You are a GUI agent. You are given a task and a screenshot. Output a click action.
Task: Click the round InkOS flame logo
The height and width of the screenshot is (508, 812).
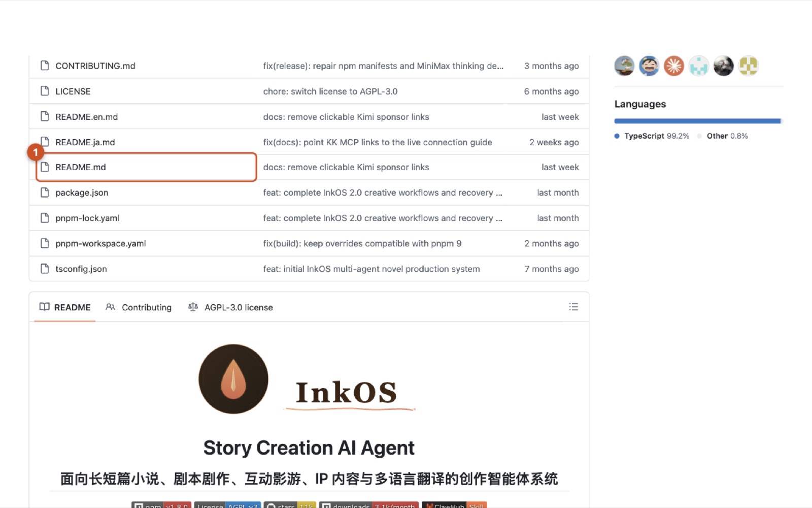(233, 379)
